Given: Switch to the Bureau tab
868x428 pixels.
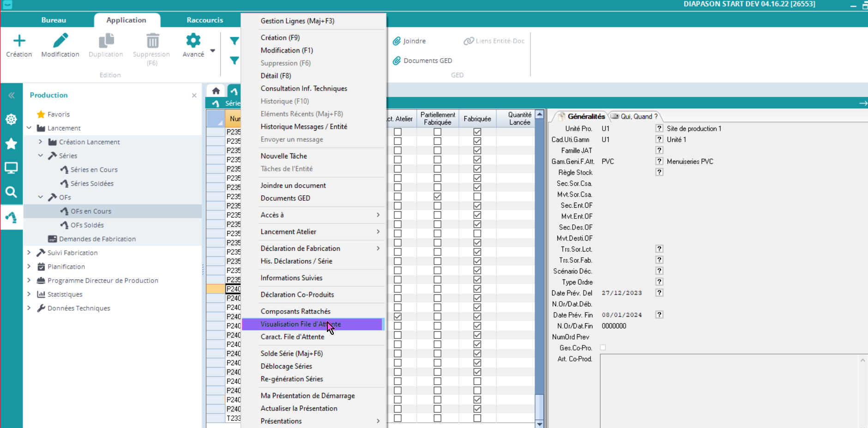Looking at the screenshot, I should pos(54,20).
